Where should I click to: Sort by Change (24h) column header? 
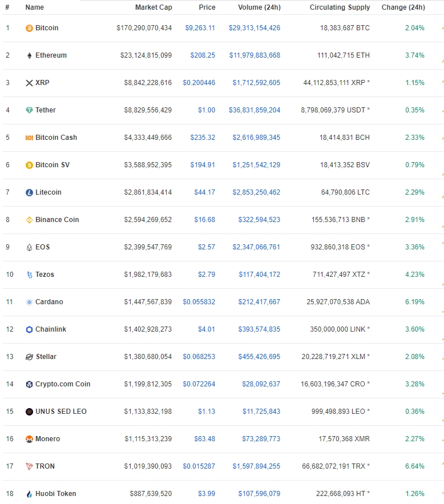point(403,7)
